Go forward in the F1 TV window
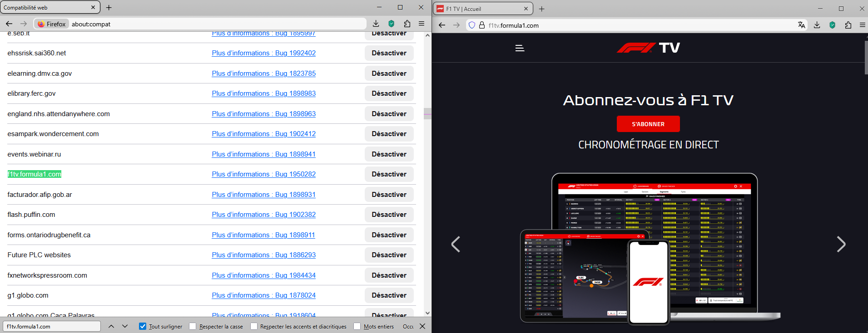The image size is (868, 333). pos(456,25)
